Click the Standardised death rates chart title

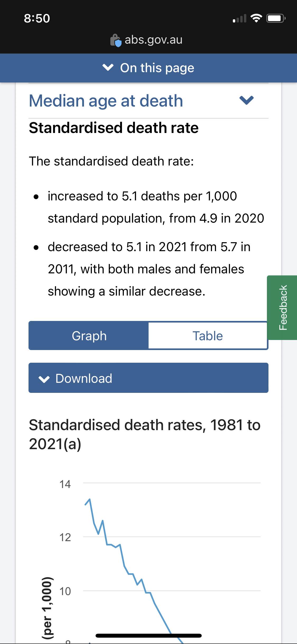tap(145, 434)
